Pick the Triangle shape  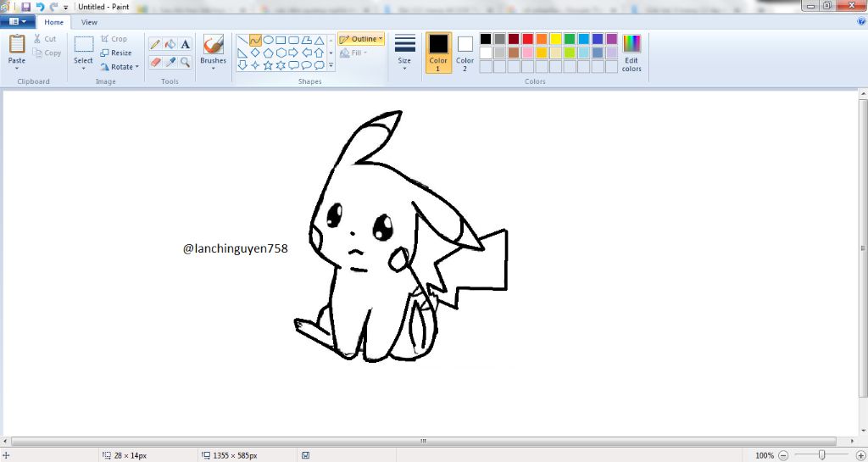(319, 41)
